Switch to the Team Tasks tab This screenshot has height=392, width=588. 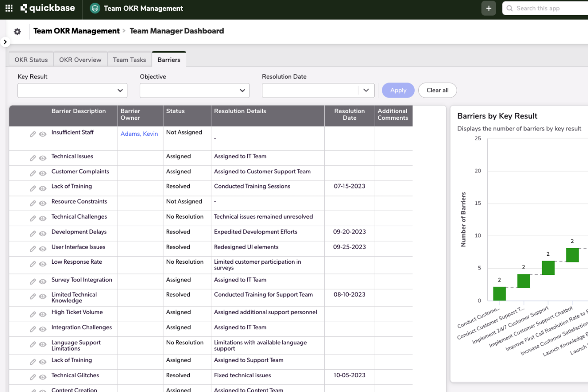pos(129,60)
